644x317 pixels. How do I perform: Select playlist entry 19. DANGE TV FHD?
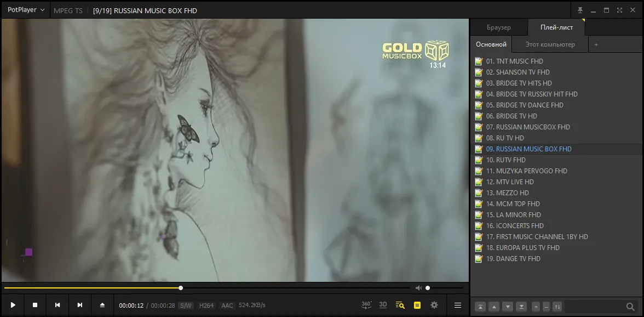coord(556,259)
